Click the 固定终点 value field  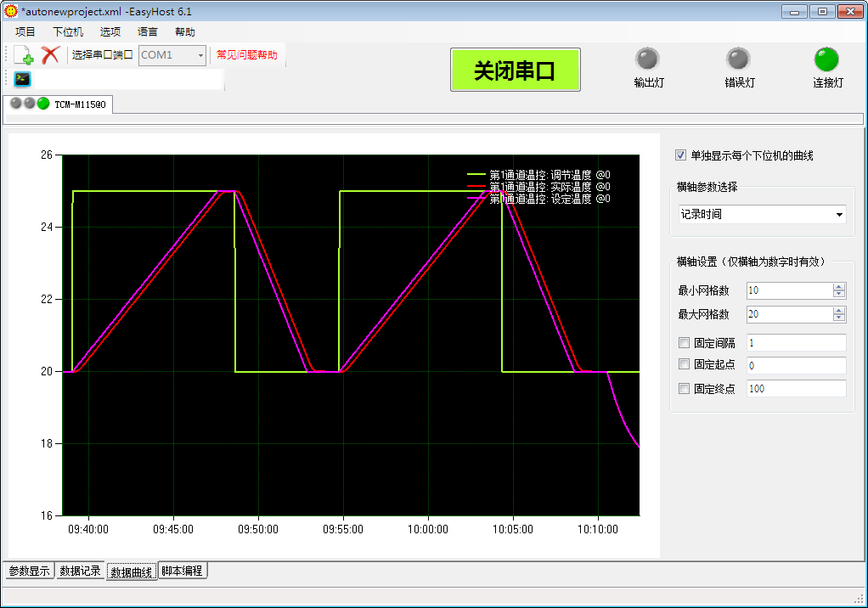click(x=796, y=388)
